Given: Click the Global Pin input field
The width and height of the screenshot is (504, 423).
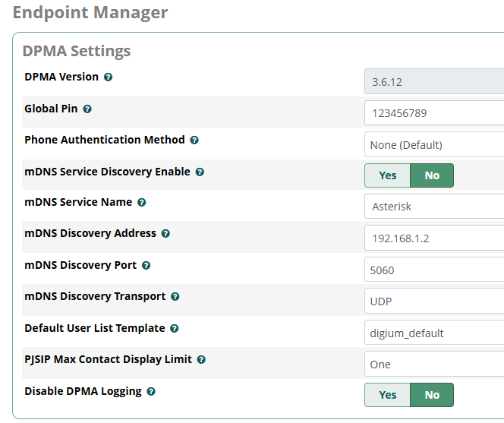Looking at the screenshot, I should (x=434, y=113).
